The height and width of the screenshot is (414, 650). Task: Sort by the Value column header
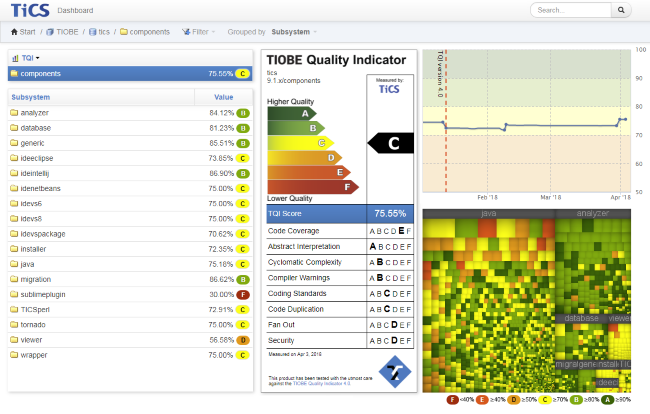pos(223,97)
